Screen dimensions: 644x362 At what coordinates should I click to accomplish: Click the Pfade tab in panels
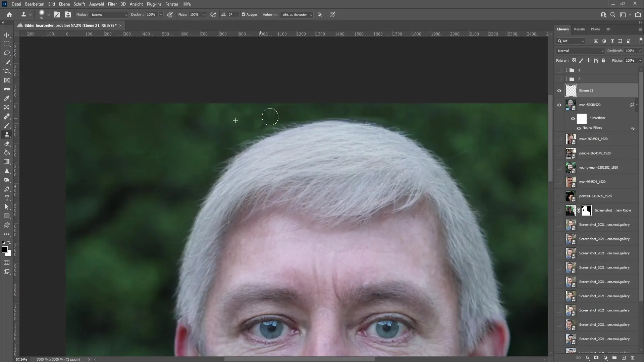coord(595,29)
